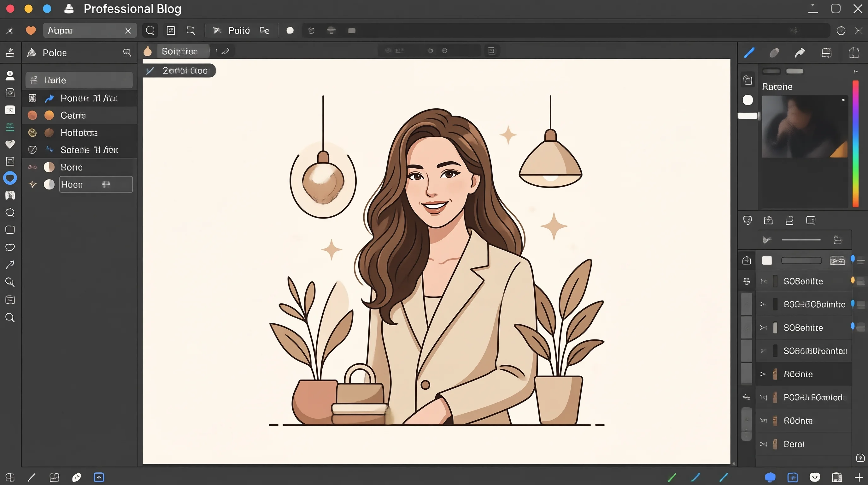The width and height of the screenshot is (868, 485).
Task: Pick a hue on the rainbow color strip
Action: (855, 143)
